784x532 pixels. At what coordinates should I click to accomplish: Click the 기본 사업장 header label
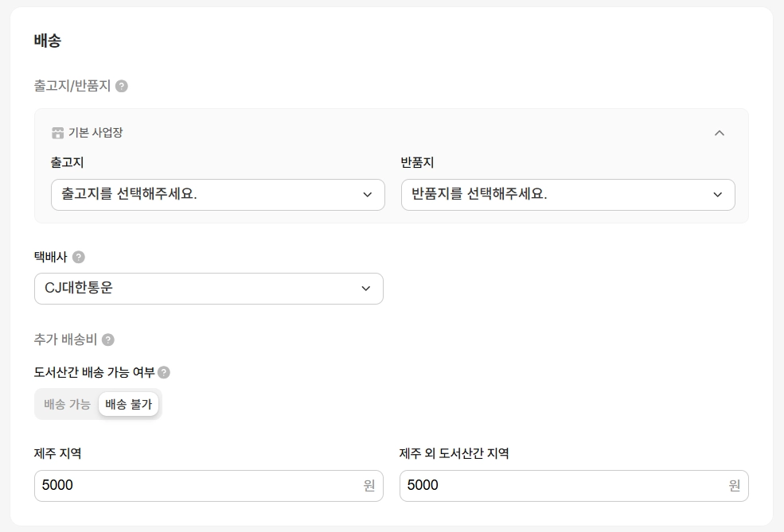[96, 133]
